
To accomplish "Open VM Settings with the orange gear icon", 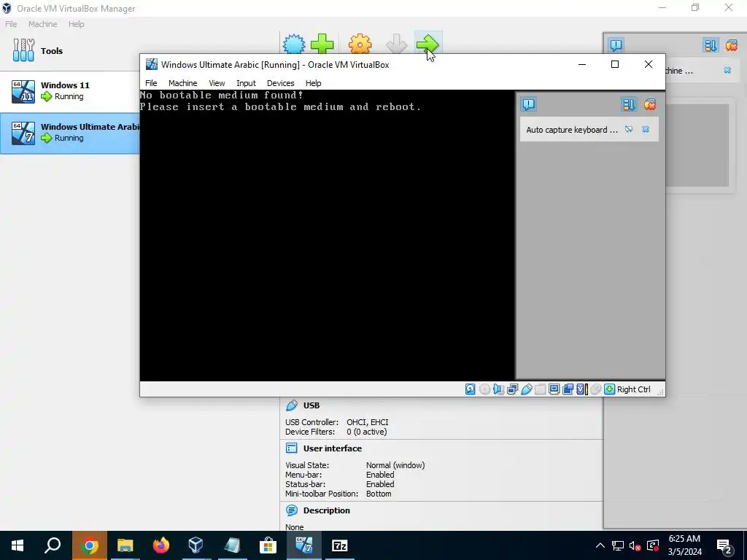I will tap(360, 44).
